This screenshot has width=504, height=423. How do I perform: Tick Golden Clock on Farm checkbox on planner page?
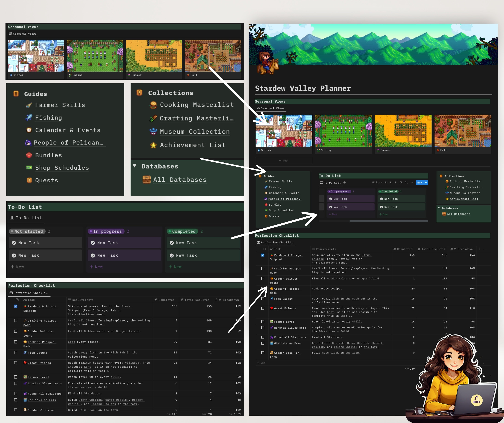coord(263,353)
